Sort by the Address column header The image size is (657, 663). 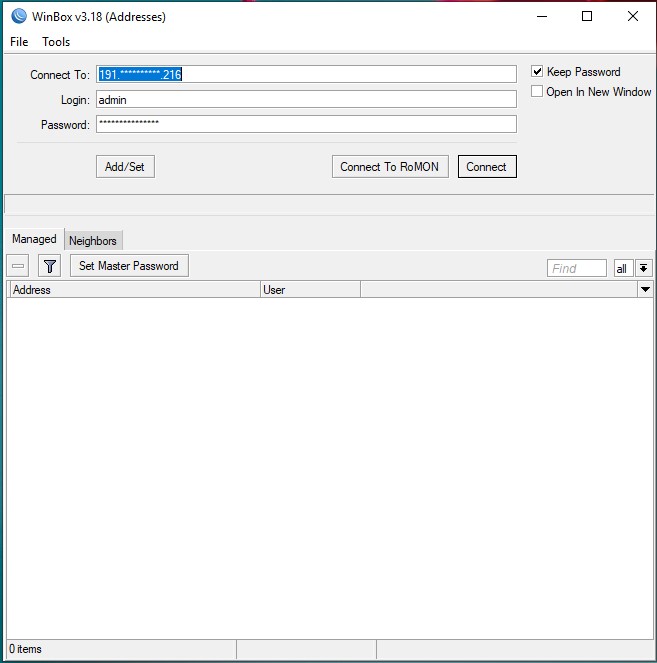[x=133, y=290]
